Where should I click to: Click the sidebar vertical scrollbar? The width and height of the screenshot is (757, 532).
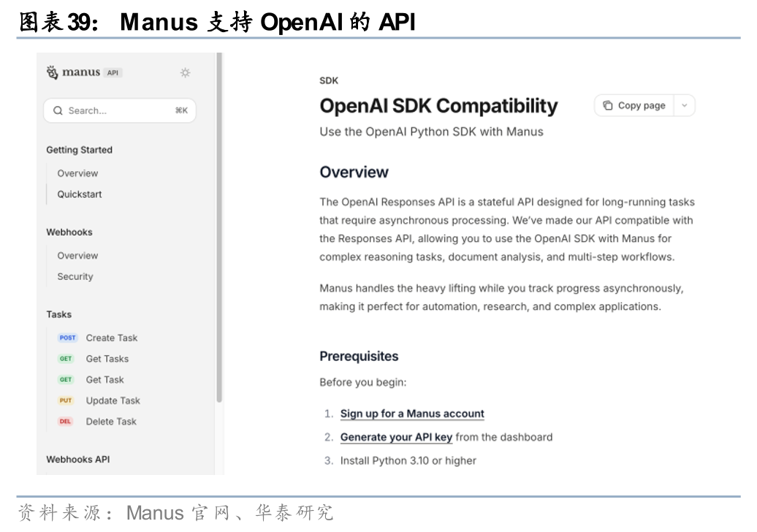click(x=219, y=227)
